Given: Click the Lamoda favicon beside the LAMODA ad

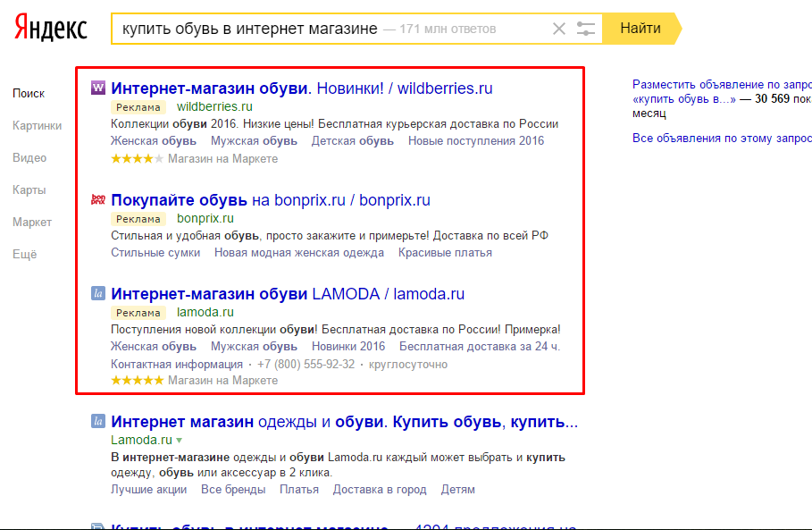Looking at the screenshot, I should pyautogui.click(x=98, y=293).
